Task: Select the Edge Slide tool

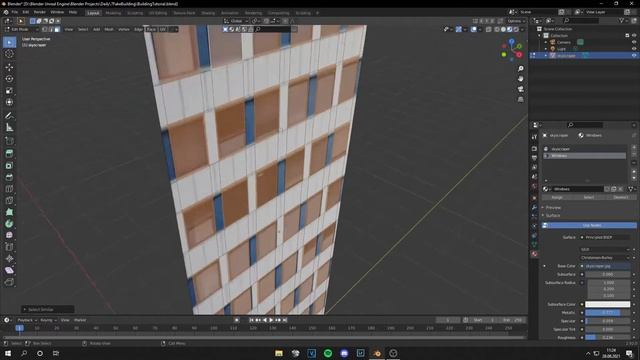Action: (9, 247)
